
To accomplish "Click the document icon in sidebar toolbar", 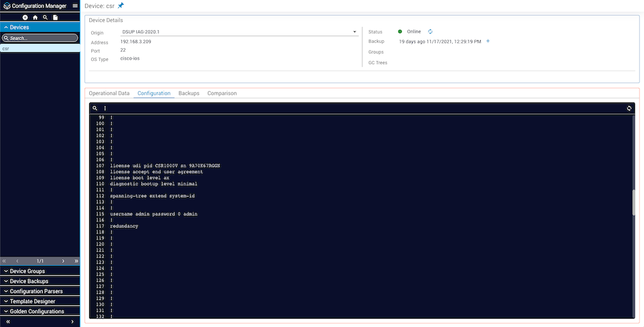I will coord(55,17).
